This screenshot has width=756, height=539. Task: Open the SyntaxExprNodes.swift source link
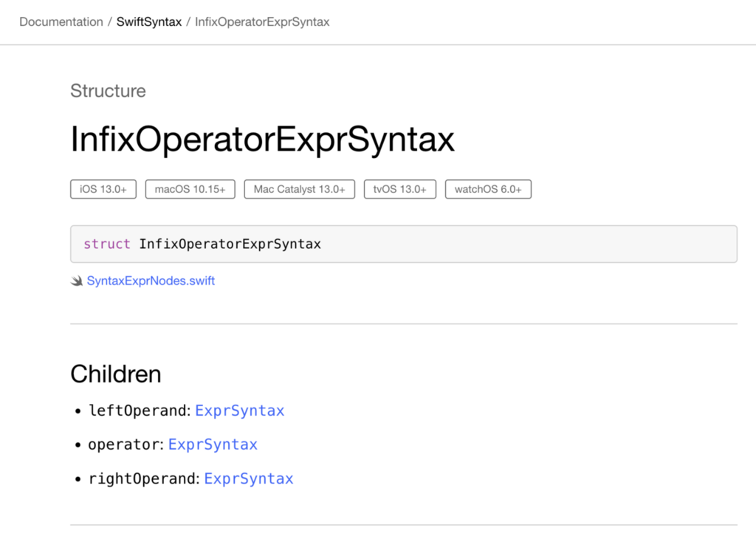(151, 281)
